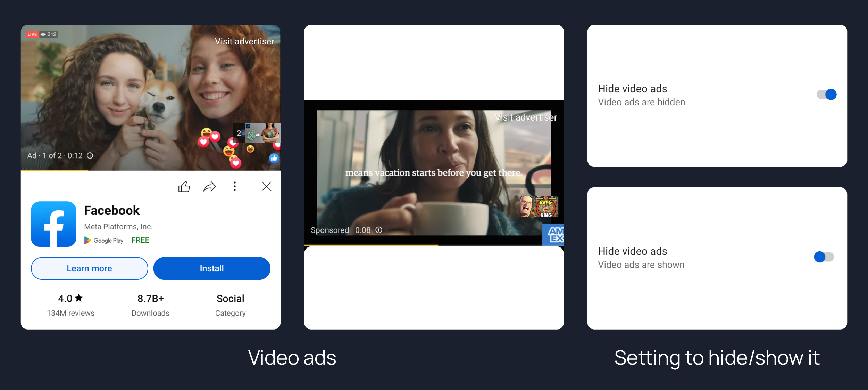Click the thumbs-up like icon
Image resolution: width=868 pixels, height=390 pixels.
click(x=184, y=187)
